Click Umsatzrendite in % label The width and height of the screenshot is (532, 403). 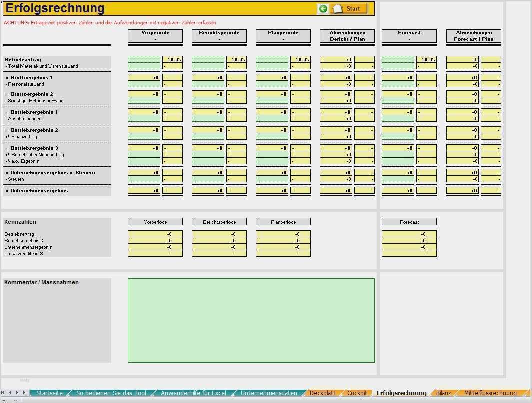24,253
